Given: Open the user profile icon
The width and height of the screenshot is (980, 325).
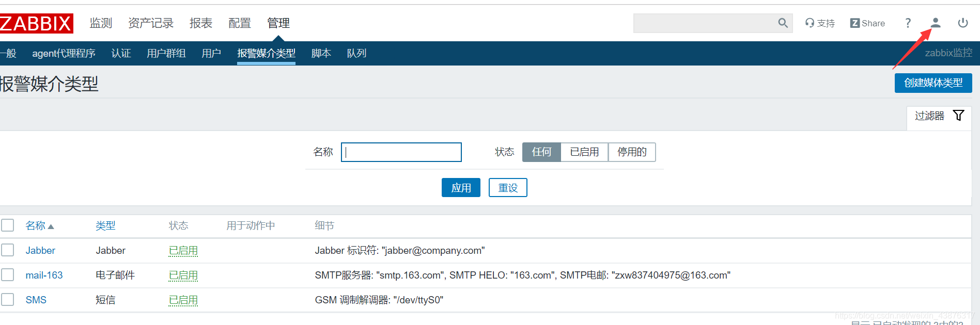Looking at the screenshot, I should [936, 23].
